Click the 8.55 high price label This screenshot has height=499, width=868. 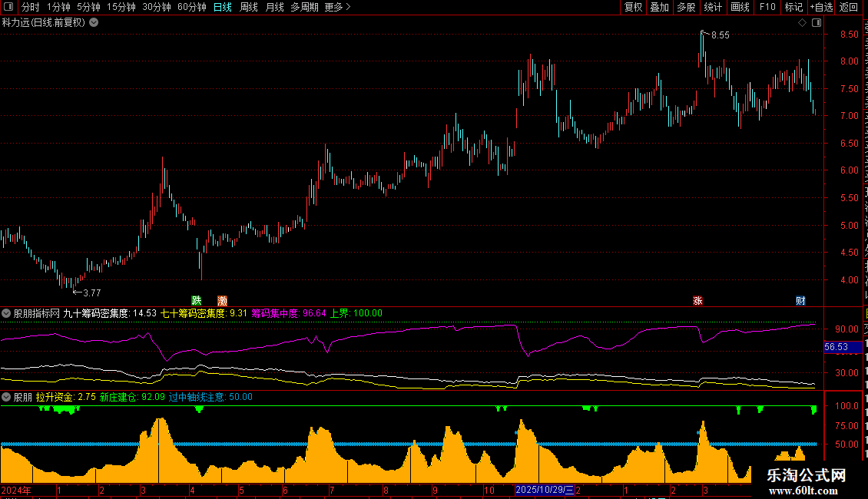pos(721,35)
